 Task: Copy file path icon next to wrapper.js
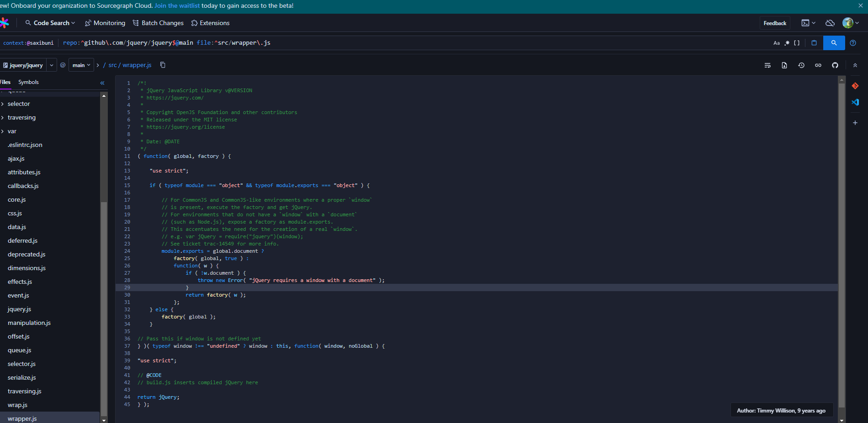tap(163, 65)
